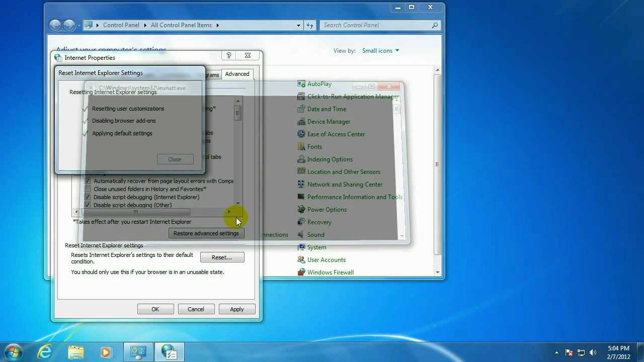Click OK in Internet Properties
The image size is (644, 362).
pyautogui.click(x=155, y=309)
